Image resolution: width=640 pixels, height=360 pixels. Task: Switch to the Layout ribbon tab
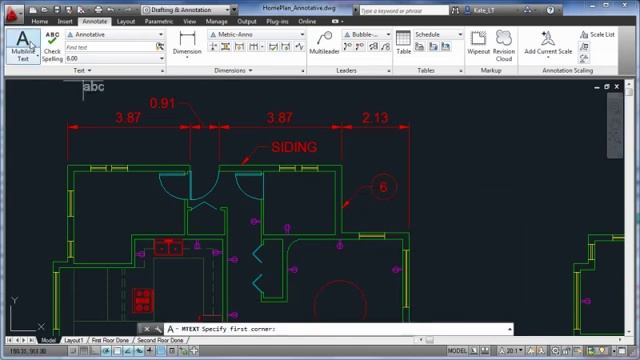(x=126, y=21)
